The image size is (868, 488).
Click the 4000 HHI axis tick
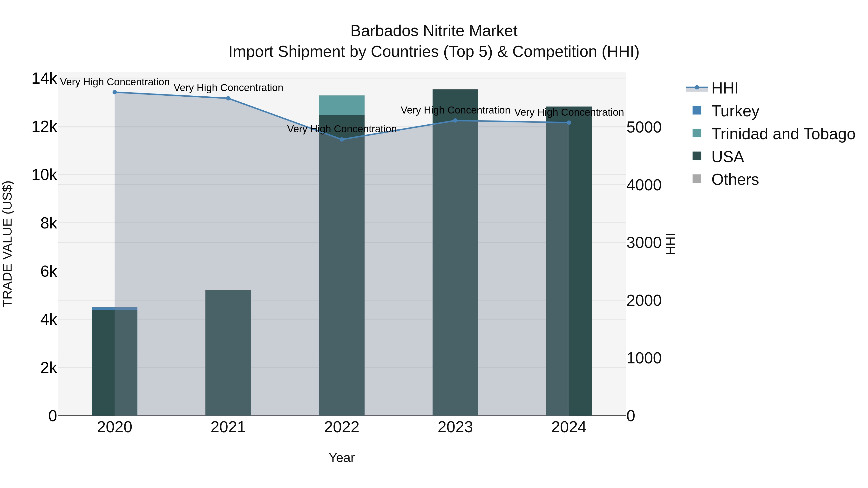(644, 185)
